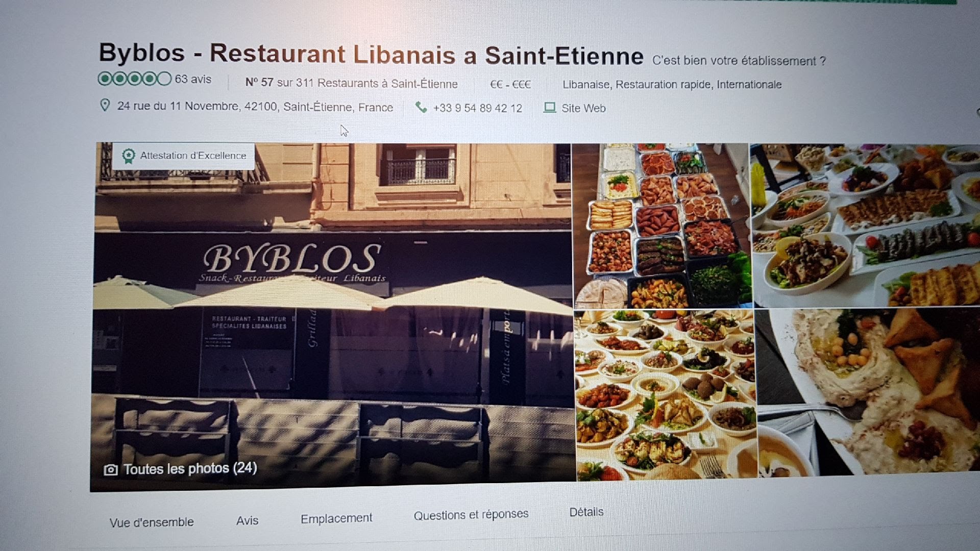Image resolution: width=980 pixels, height=551 pixels.
Task: Click "C'est bien votre établissement ?" link
Action: tap(739, 61)
